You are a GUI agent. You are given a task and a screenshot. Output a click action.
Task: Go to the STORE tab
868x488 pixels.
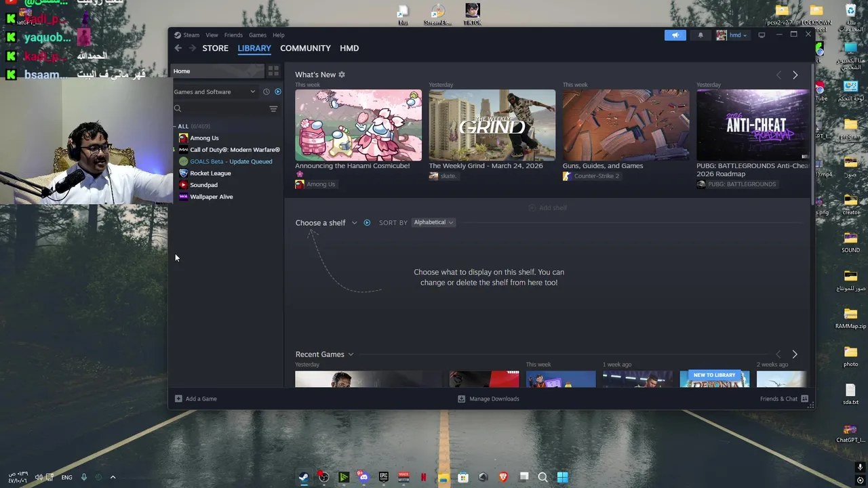tap(215, 48)
